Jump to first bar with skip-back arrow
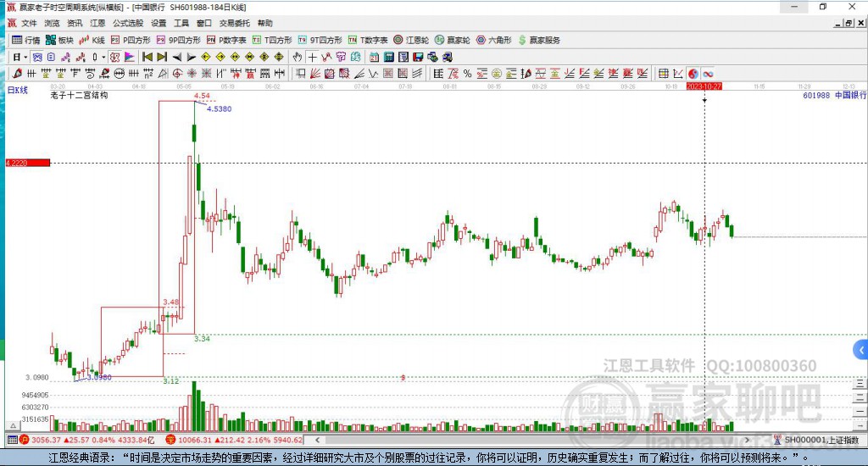Screen dimensions: 868x466 click(147, 57)
